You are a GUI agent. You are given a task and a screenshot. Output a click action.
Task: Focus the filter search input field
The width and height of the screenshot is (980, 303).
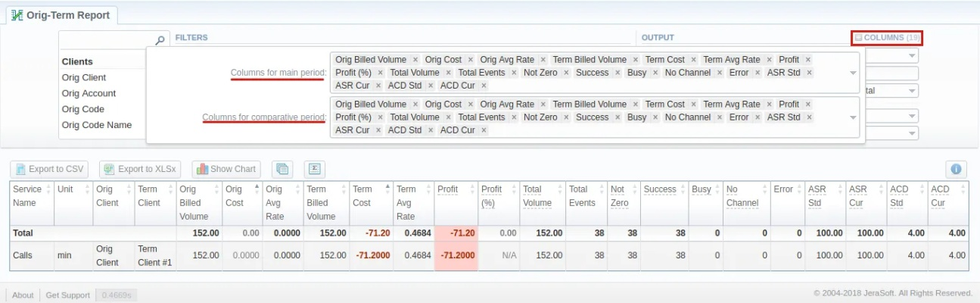(x=106, y=39)
